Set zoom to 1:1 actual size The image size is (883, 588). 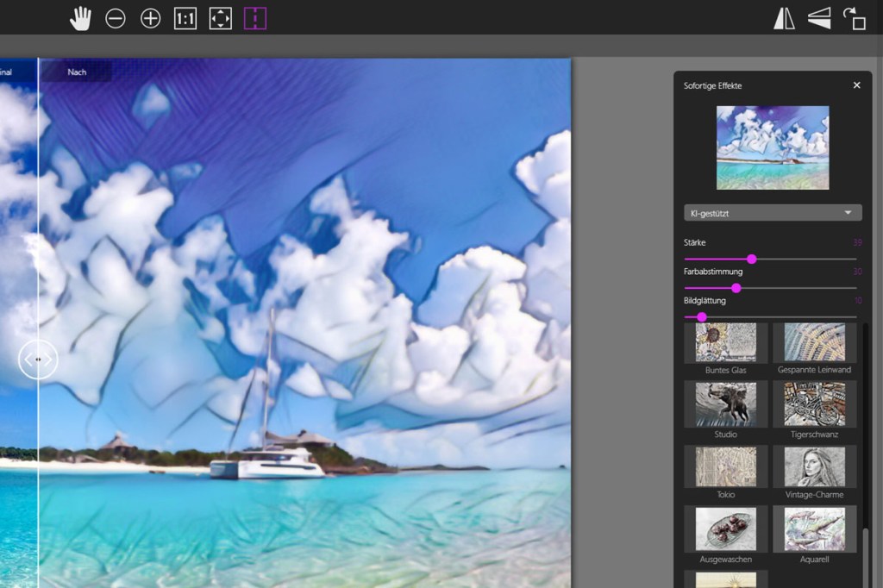point(185,19)
